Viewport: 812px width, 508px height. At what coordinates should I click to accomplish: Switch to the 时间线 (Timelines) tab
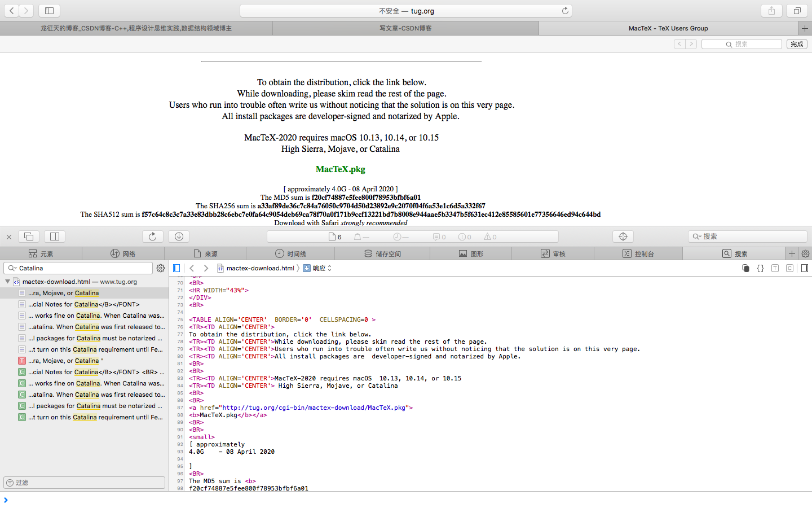coord(290,254)
